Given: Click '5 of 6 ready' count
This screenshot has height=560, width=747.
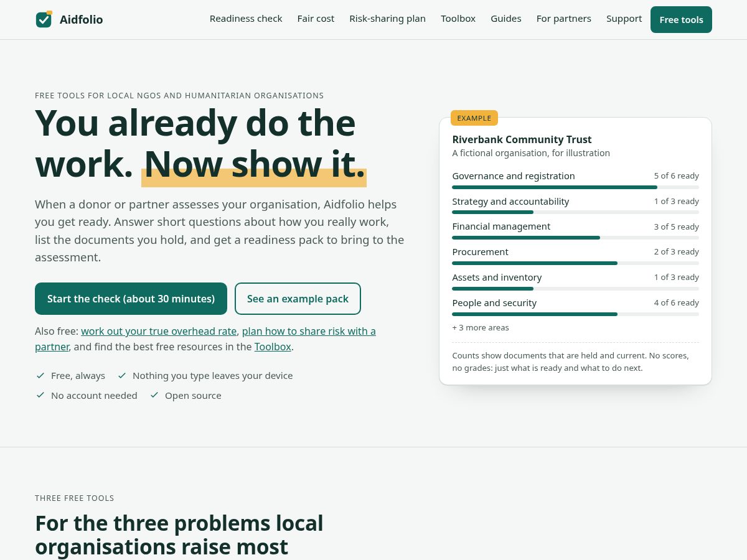Looking at the screenshot, I should point(676,176).
